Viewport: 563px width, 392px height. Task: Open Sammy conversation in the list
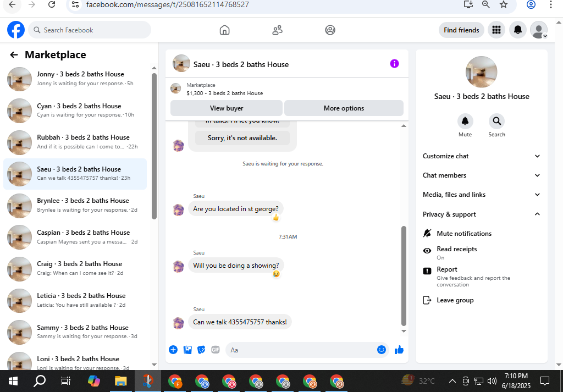[75, 332]
